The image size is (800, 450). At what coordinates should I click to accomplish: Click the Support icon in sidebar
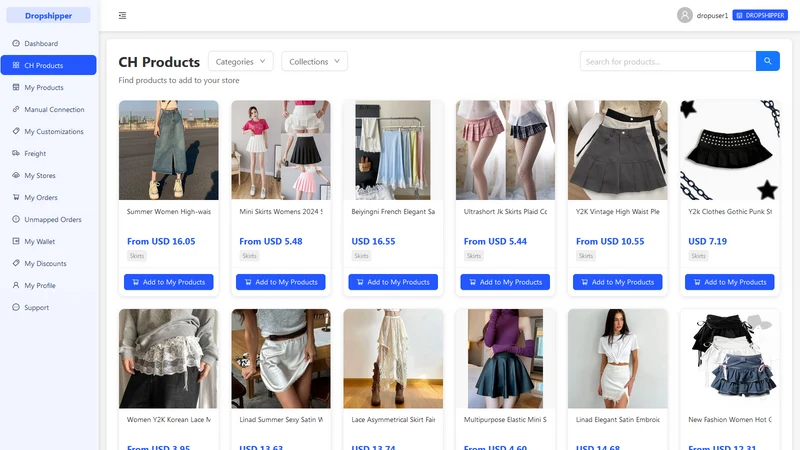16,307
